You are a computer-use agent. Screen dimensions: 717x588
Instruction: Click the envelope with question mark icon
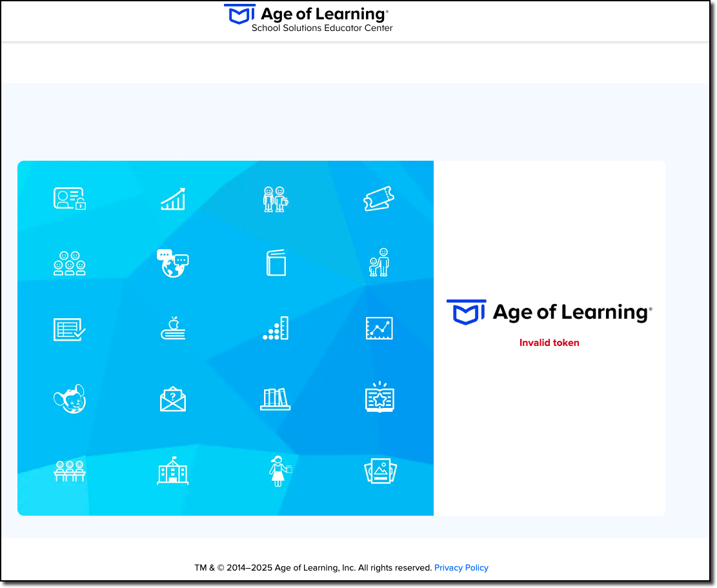pyautogui.click(x=173, y=399)
